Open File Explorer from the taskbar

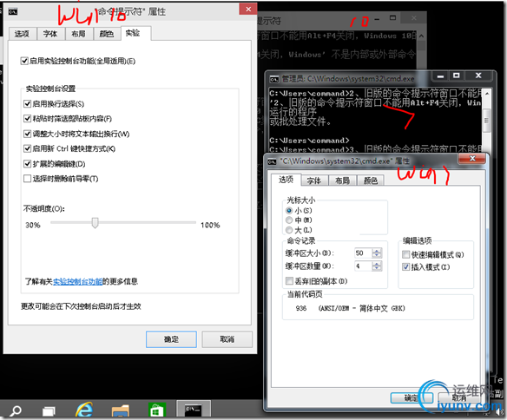tap(120, 411)
